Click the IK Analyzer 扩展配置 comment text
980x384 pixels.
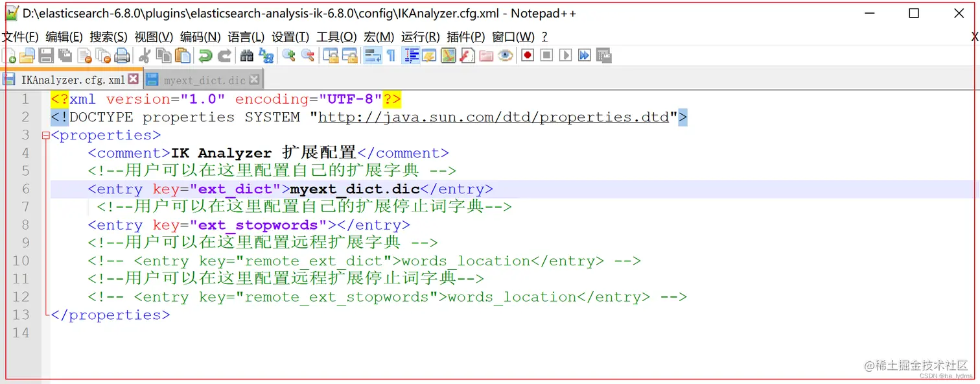point(264,153)
